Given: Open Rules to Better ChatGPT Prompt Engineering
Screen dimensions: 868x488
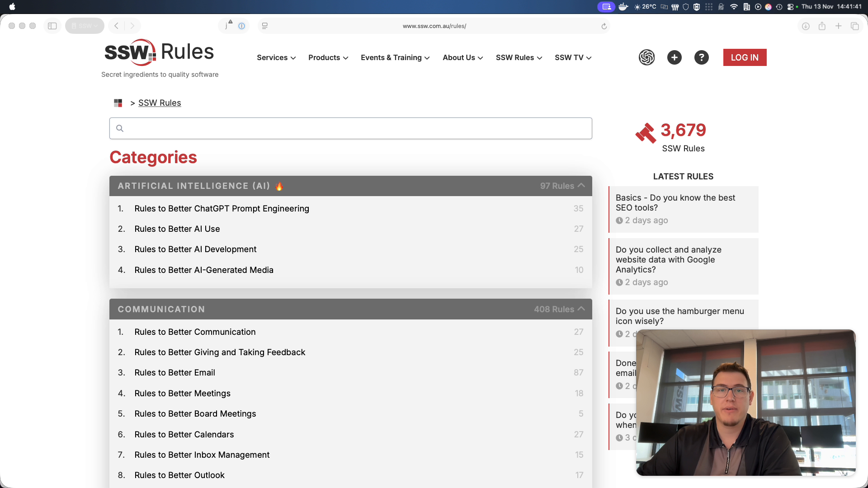Looking at the screenshot, I should coord(222,209).
